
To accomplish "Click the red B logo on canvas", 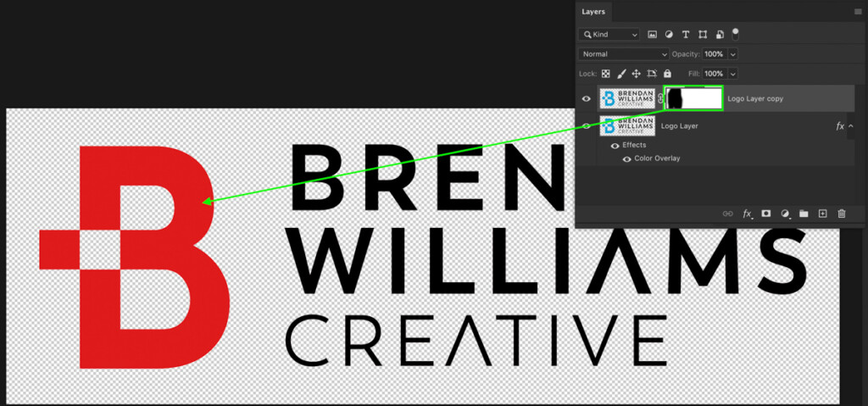I will tap(135, 257).
